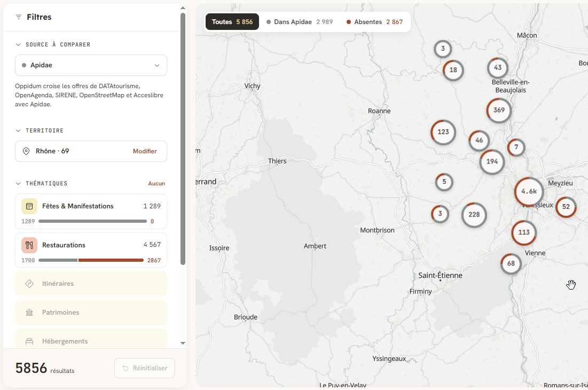
Task: Open the 52 map cluster
Action: [566, 207]
